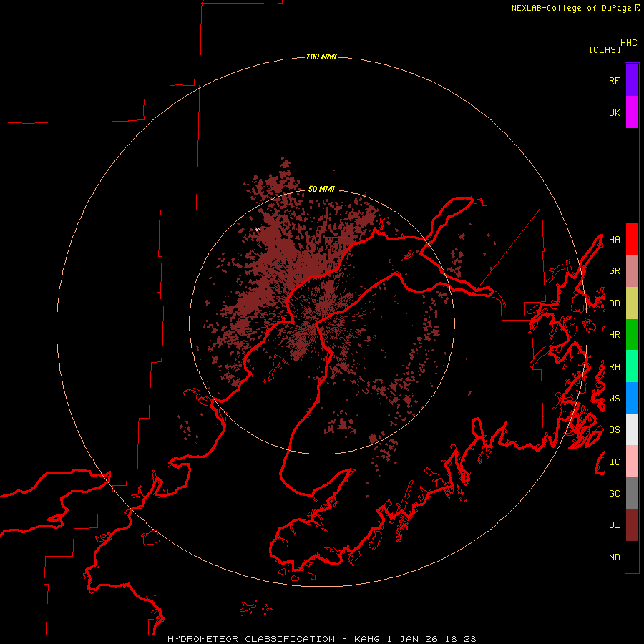The height and width of the screenshot is (644, 644).
Task: Click the RA legend label
Action: tap(614, 367)
